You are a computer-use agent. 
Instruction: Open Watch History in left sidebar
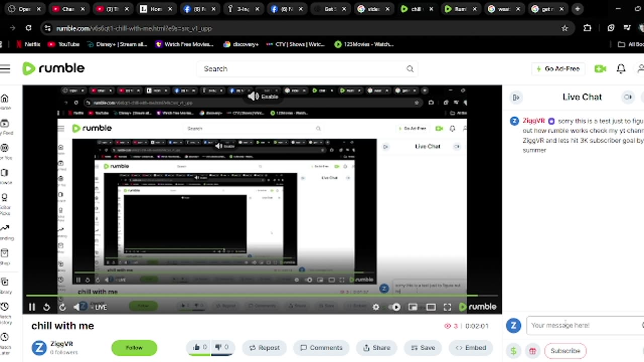click(5, 312)
